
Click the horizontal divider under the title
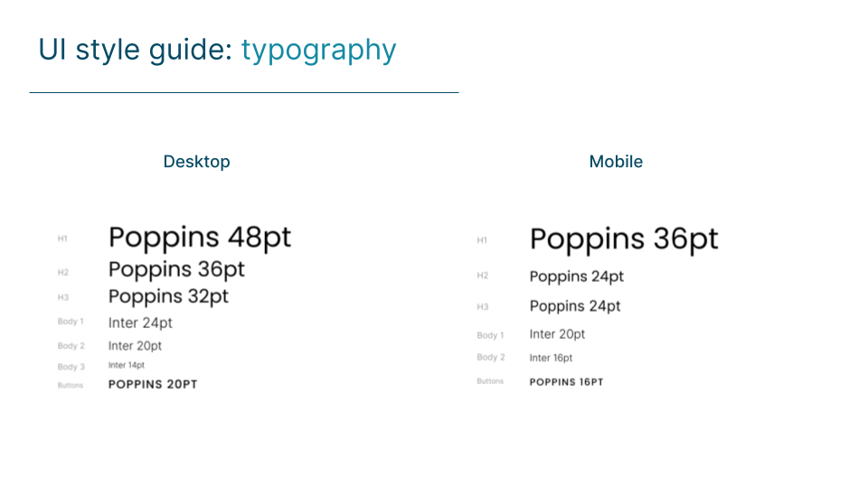(x=244, y=92)
